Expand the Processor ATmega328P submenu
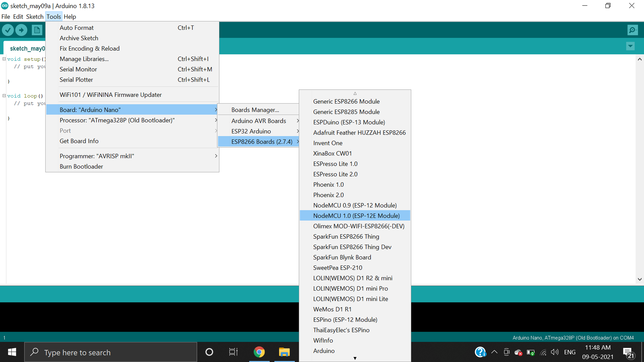Viewport: 644px width, 362px height. (x=117, y=120)
